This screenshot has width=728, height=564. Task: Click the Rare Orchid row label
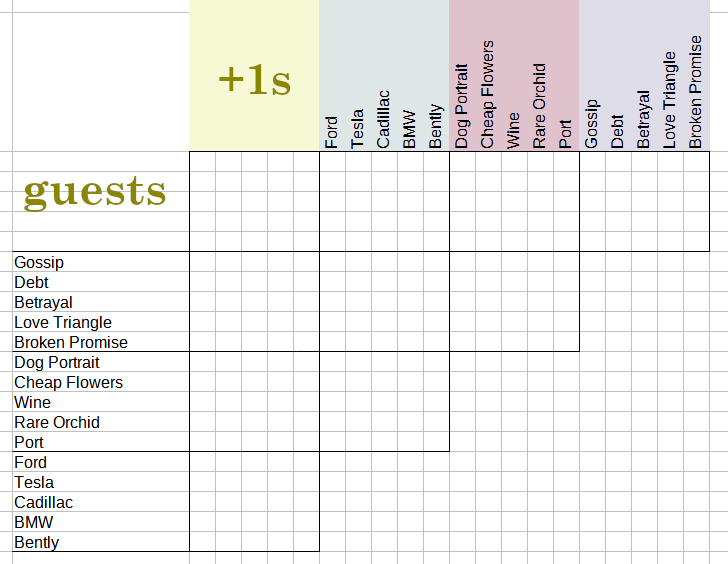coord(57,422)
